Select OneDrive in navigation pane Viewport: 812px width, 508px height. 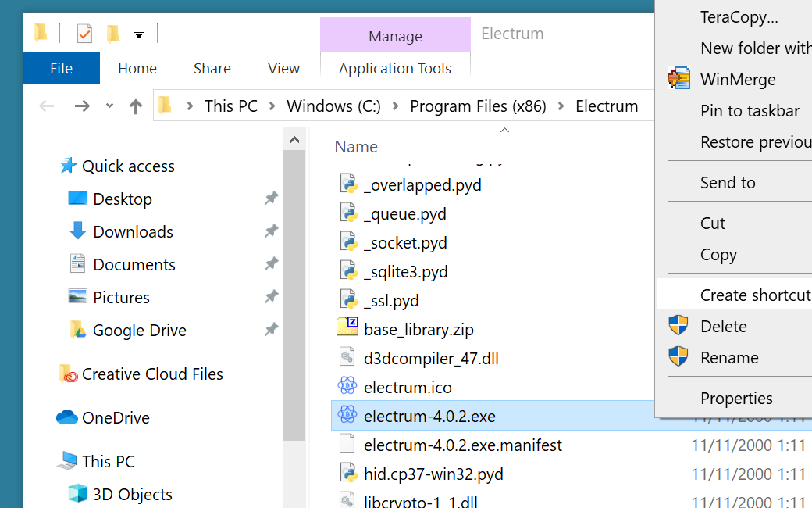point(116,418)
